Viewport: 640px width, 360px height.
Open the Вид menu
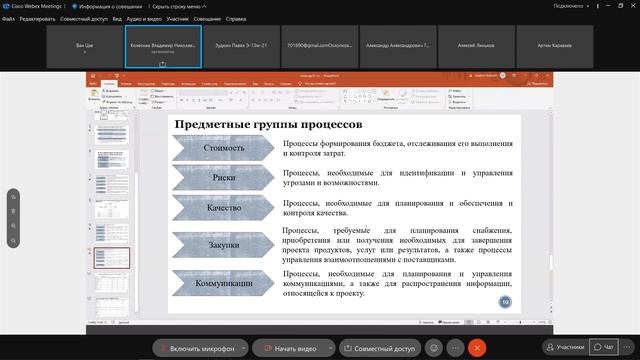[117, 19]
